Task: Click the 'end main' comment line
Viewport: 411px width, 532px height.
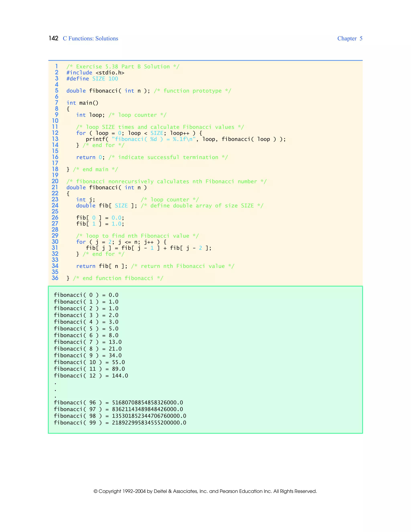Action: (92, 169)
